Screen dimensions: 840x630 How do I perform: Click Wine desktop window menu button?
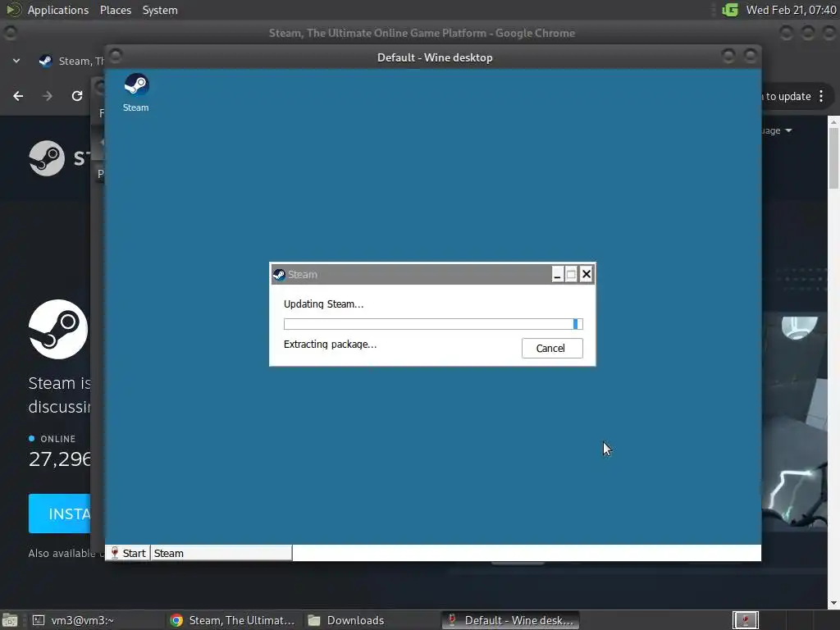(x=116, y=55)
